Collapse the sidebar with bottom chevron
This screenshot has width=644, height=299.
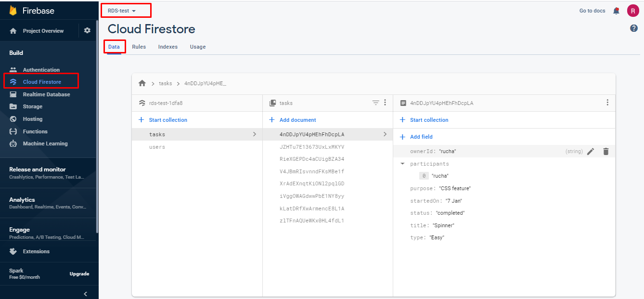pos(86,294)
